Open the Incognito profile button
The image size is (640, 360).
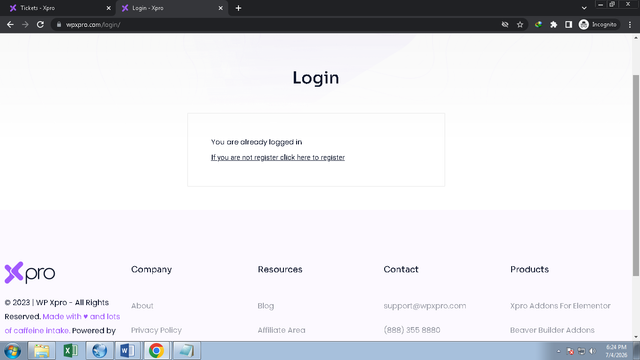598,24
